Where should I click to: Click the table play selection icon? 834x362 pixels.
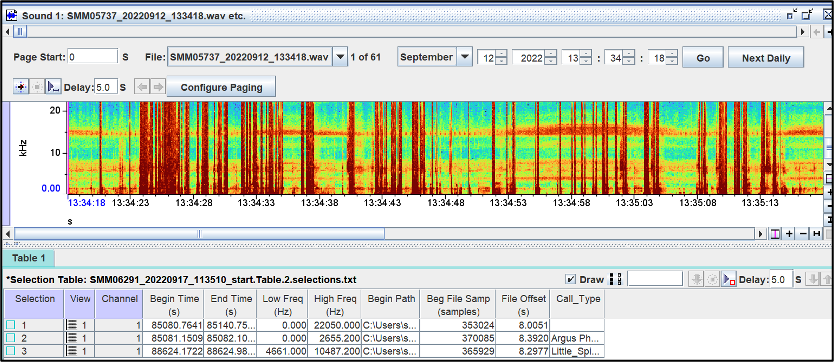[x=729, y=279]
